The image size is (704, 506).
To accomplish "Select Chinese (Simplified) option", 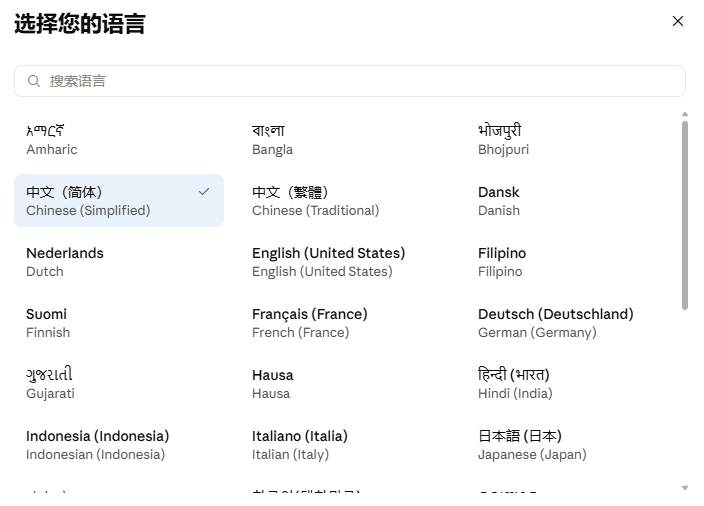I will click(x=119, y=201).
